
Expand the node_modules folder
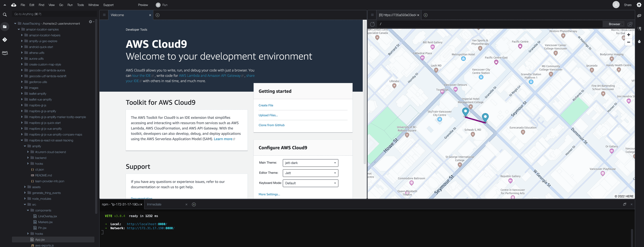point(25,199)
